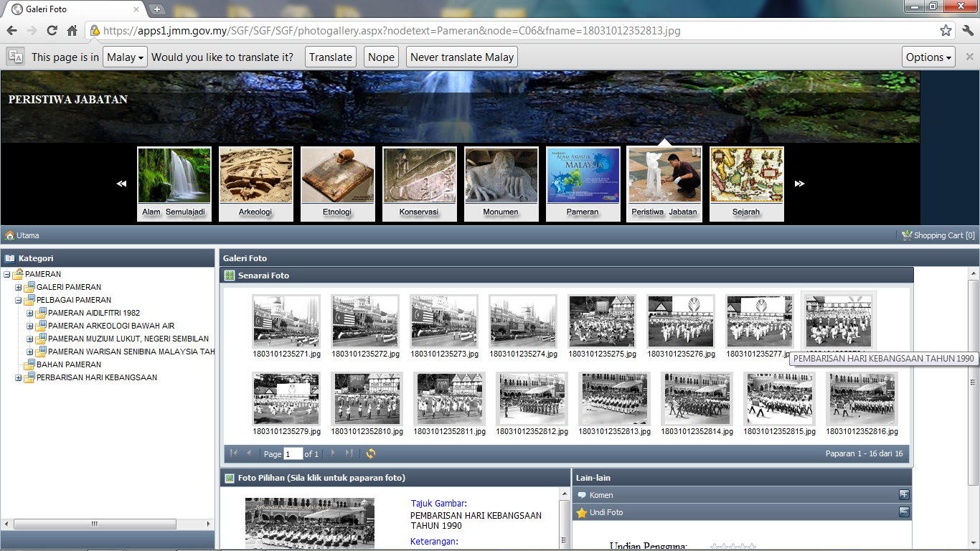Collapse the PELBAGAI PAMERAN tree node

pyautogui.click(x=19, y=300)
